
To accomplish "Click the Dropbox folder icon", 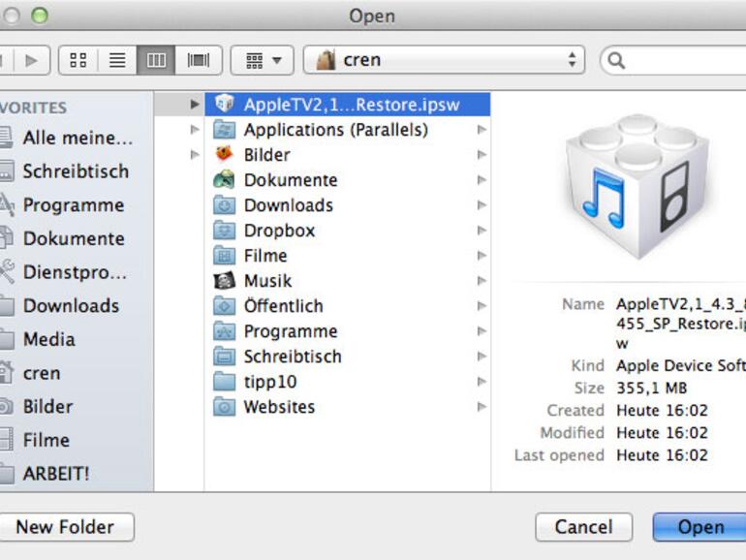I will 225,231.
